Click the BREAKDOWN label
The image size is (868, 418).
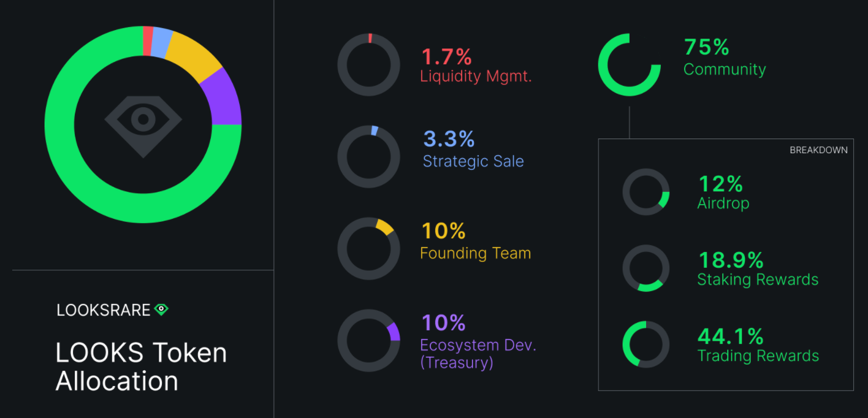coord(818,150)
